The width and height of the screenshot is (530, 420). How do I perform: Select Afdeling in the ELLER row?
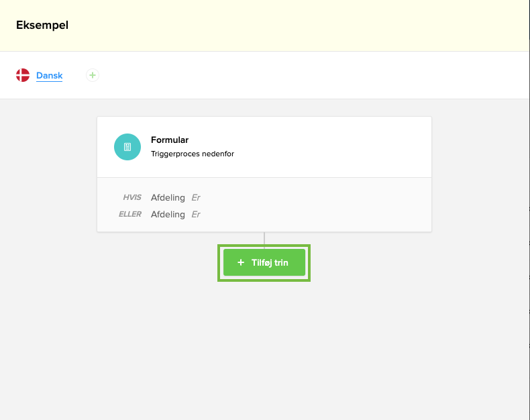168,215
